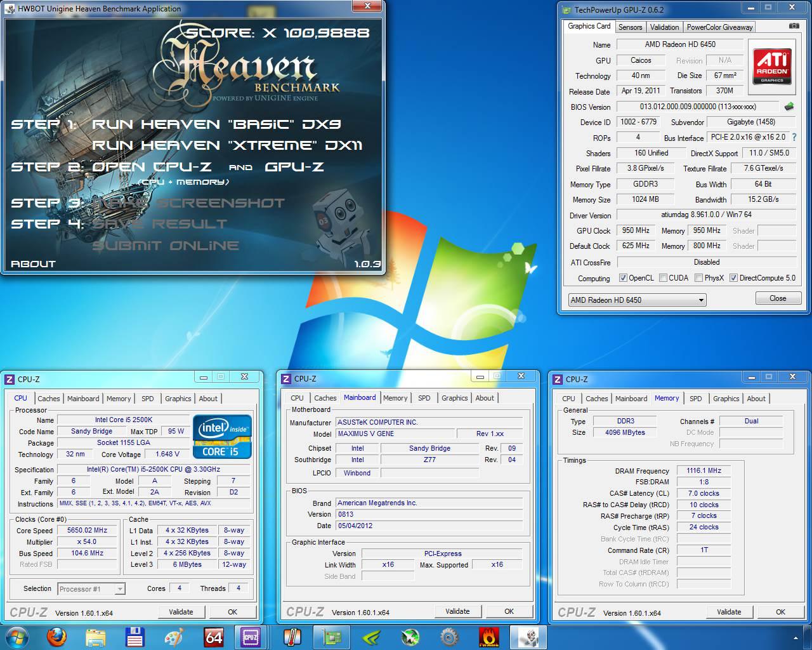Click Validate in the Memory CPU-Z window
This screenshot has height=650, width=812.
pos(729,612)
